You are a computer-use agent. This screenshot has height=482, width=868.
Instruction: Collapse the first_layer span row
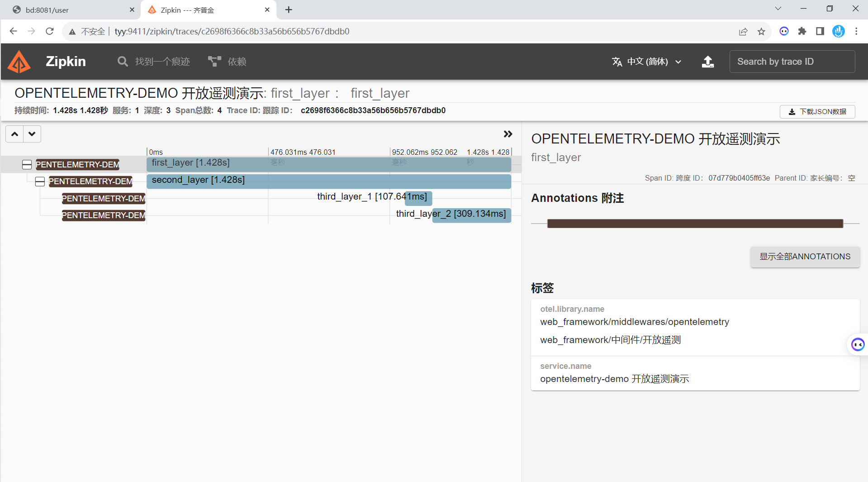click(x=27, y=165)
